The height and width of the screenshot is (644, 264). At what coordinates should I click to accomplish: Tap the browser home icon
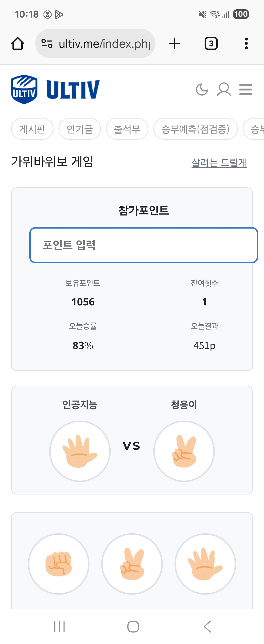point(18,43)
